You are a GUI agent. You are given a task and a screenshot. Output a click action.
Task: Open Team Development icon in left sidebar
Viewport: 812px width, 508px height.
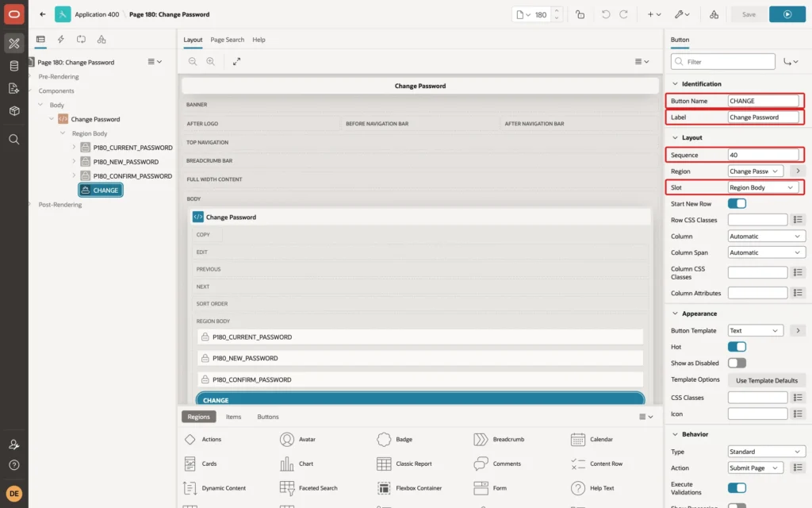[x=14, y=88]
